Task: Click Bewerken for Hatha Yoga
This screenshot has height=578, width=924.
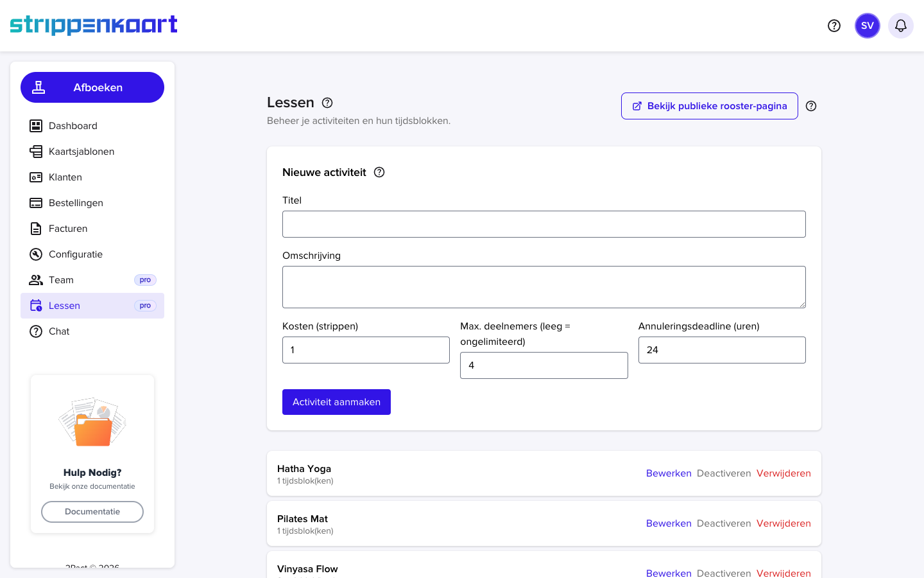Action: click(x=669, y=473)
